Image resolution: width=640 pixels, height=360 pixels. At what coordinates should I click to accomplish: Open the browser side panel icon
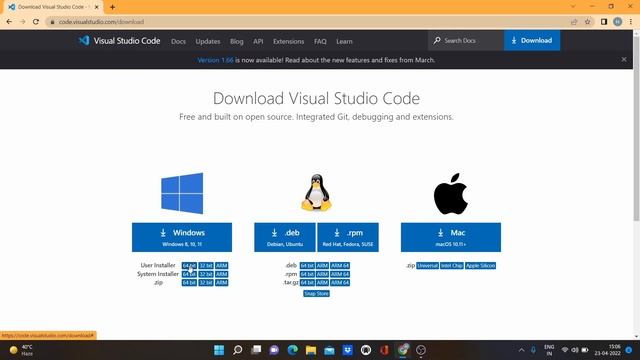pyautogui.click(x=604, y=22)
